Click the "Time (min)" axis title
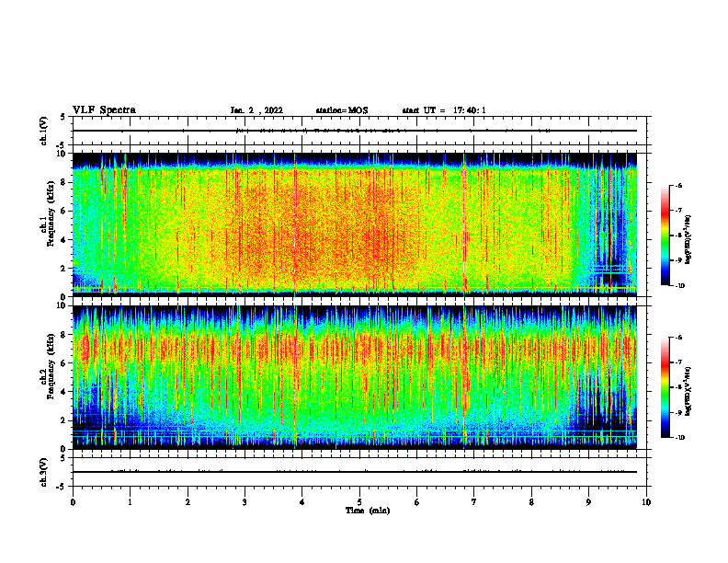The image size is (728, 563). 368,511
